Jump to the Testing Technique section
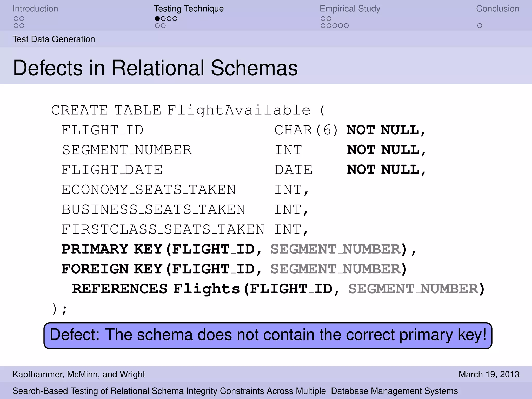 (x=189, y=9)
